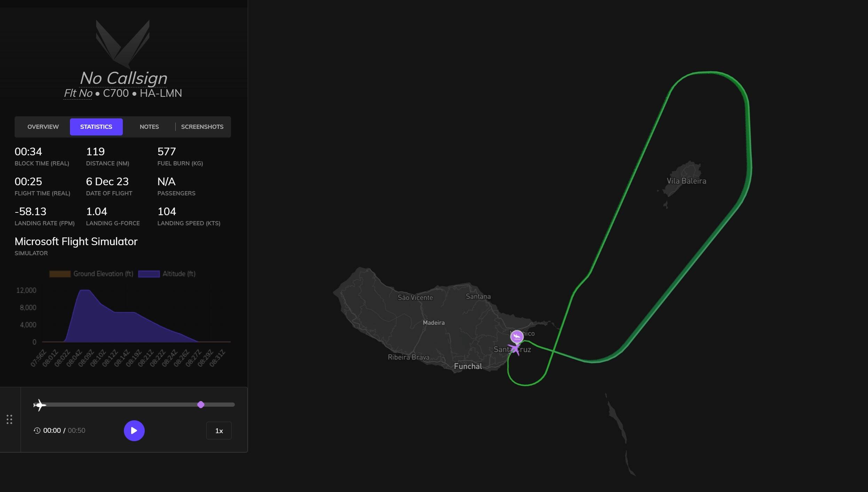Screen dimensions: 868x492
Task: Click the No Callsign editable heading
Action: pyautogui.click(x=123, y=78)
